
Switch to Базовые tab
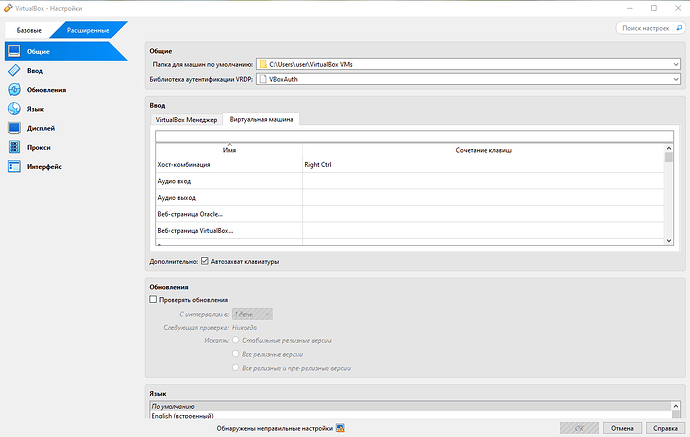pos(29,30)
